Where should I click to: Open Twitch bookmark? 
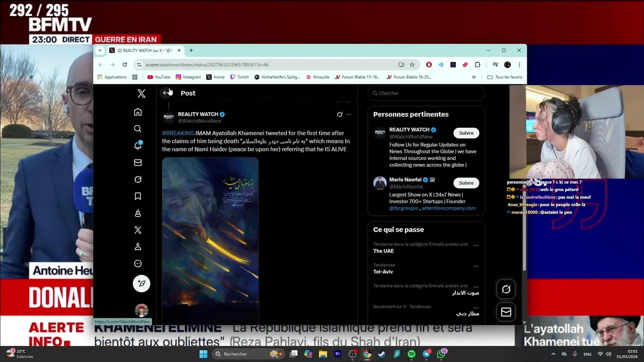tap(239, 77)
